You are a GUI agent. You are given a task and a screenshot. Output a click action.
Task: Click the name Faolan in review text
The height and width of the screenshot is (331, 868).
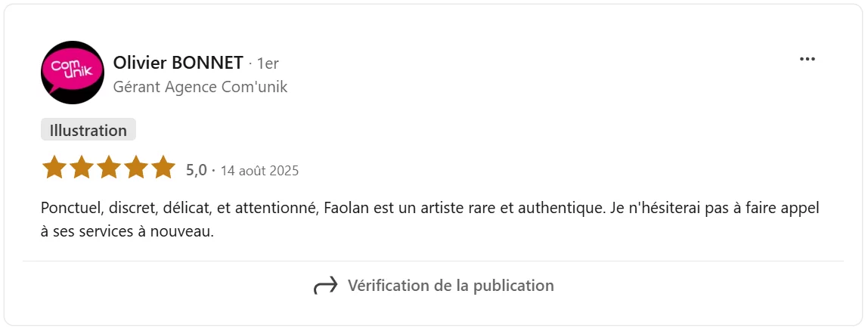point(346,207)
